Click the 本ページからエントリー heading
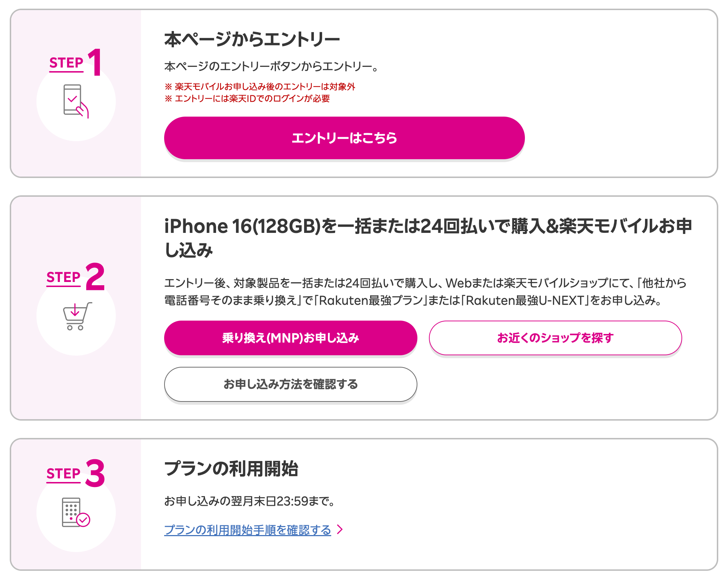This screenshot has width=728, height=582. coord(252,39)
